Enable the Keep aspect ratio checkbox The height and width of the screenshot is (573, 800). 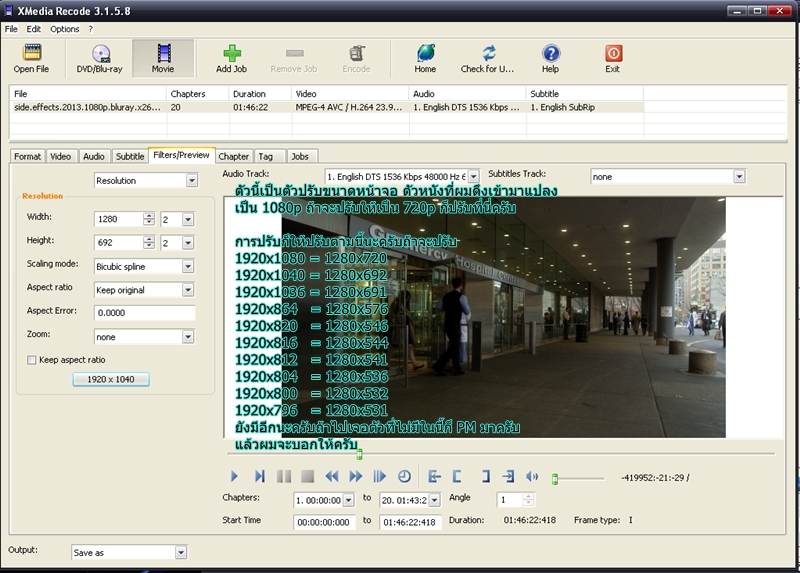31,359
